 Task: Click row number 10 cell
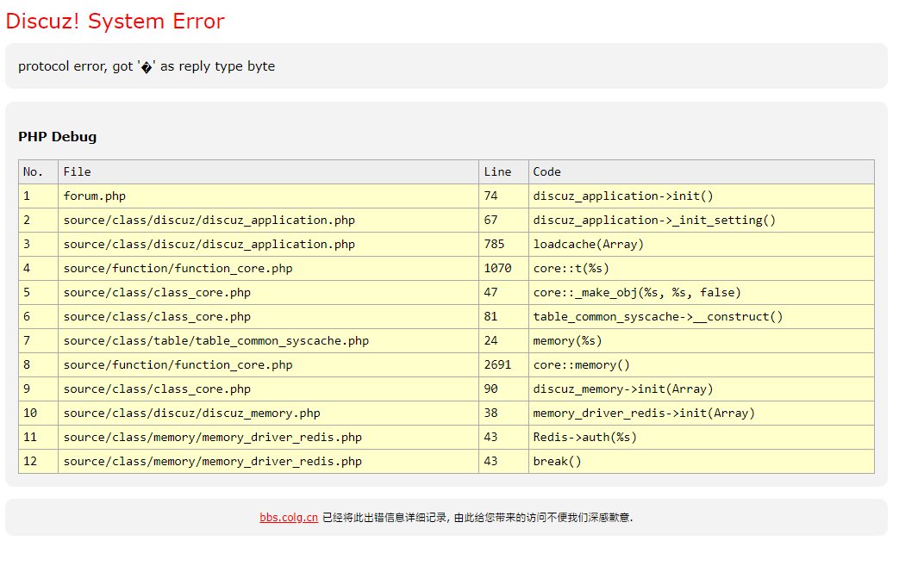point(38,414)
